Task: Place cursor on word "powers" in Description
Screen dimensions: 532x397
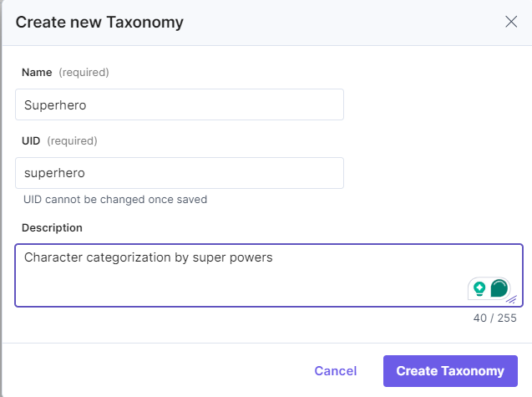Action: pyautogui.click(x=251, y=257)
